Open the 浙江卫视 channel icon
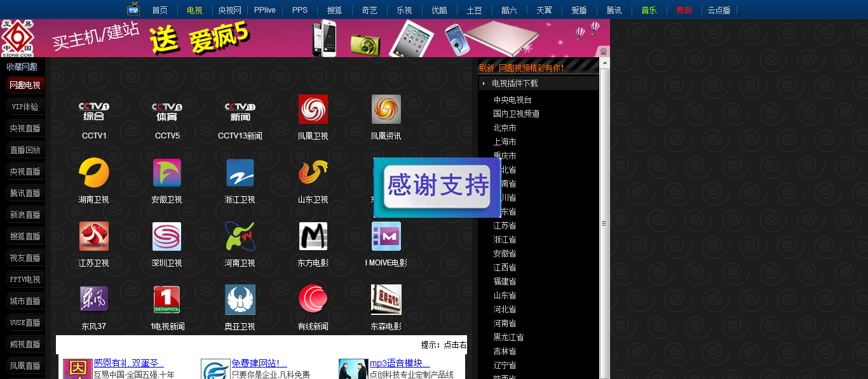The height and width of the screenshot is (379, 868). tap(240, 173)
